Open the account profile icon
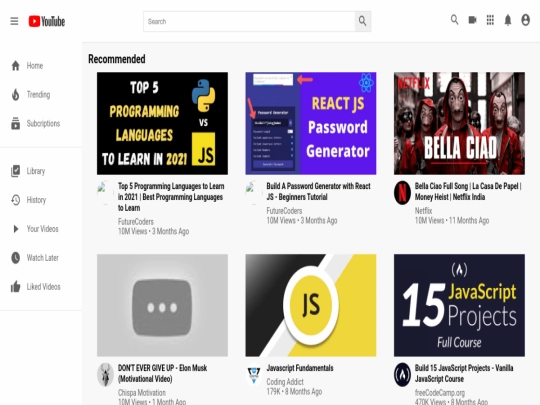 coord(526,20)
